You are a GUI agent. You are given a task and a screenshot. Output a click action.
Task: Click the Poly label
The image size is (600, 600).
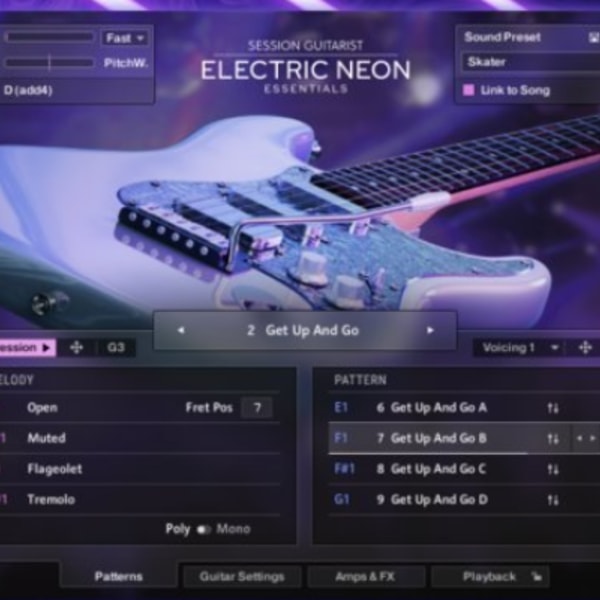(178, 530)
